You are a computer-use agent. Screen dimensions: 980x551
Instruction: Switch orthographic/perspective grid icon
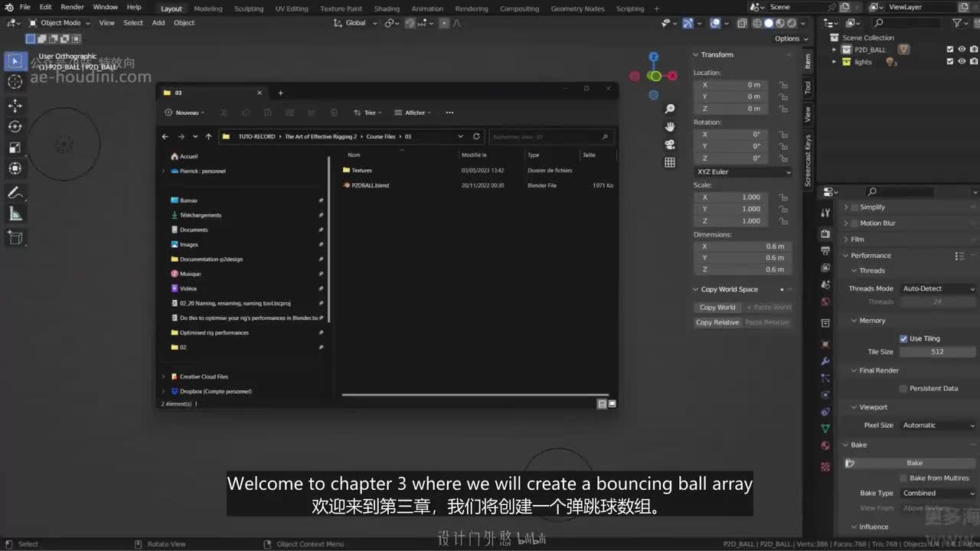(x=670, y=162)
